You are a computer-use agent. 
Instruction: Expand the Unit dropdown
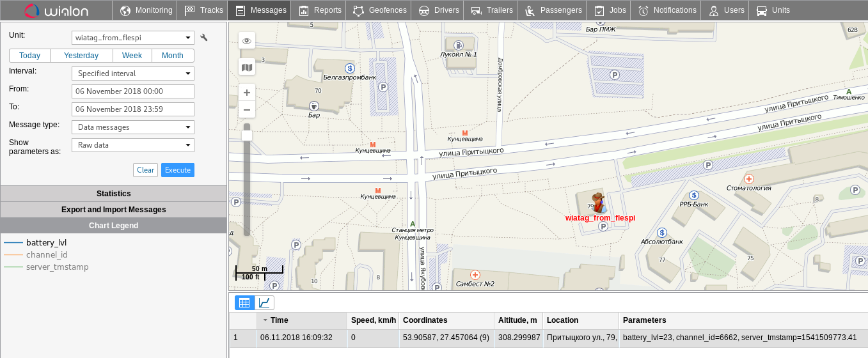[132, 38]
